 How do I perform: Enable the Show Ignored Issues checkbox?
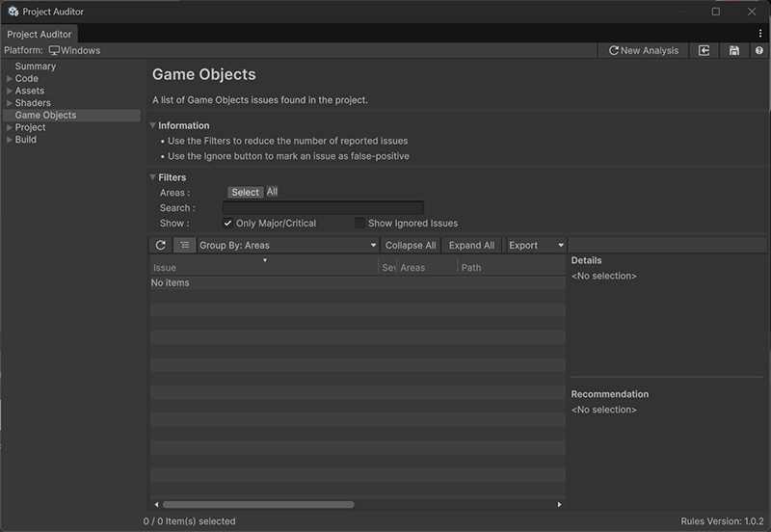[359, 224]
